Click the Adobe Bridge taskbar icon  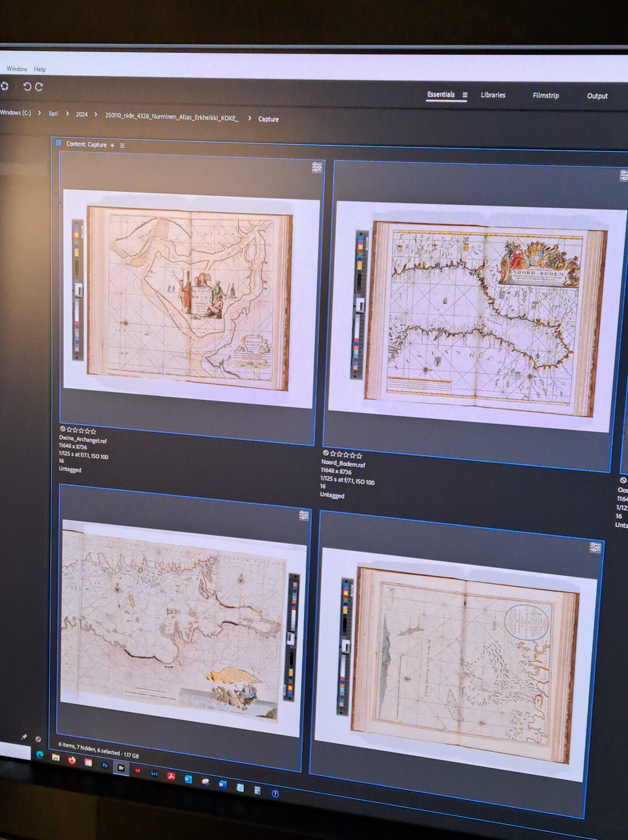coord(121,768)
